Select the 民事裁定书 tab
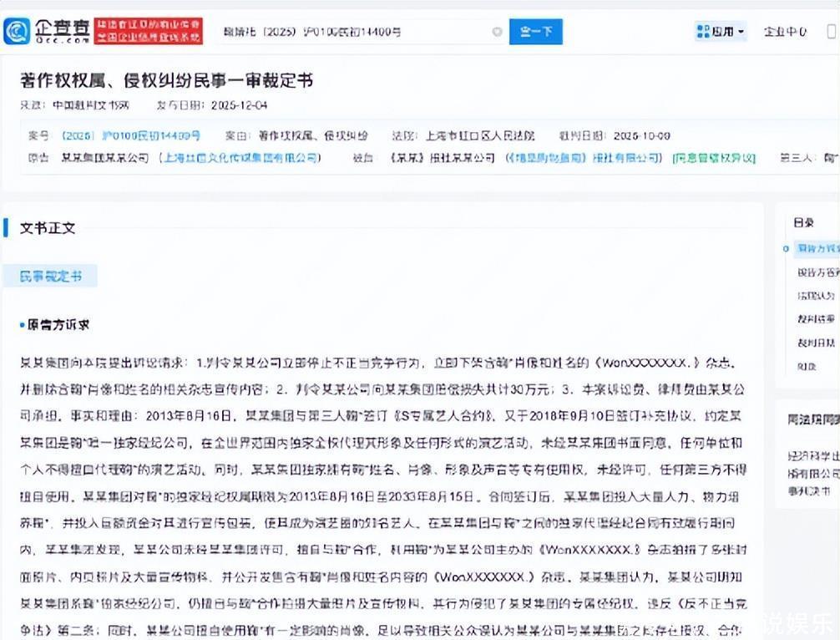840x640 pixels. pos(50,277)
